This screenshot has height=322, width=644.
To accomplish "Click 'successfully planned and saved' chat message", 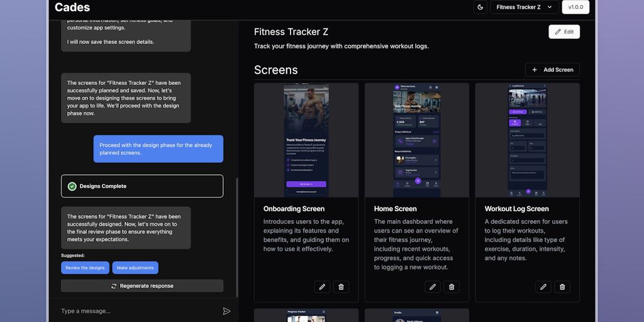I will 126,97.
